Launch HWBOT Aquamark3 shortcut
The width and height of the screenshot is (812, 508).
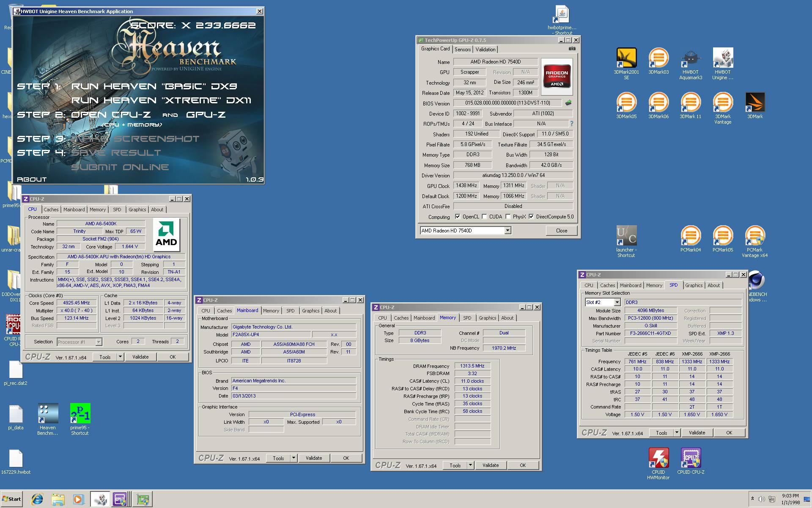691,63
